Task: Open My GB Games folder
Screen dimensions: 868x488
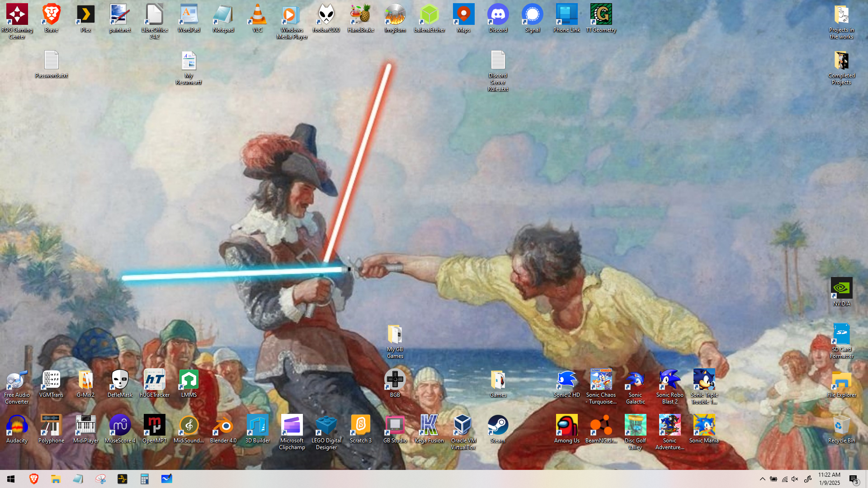Action: click(395, 341)
